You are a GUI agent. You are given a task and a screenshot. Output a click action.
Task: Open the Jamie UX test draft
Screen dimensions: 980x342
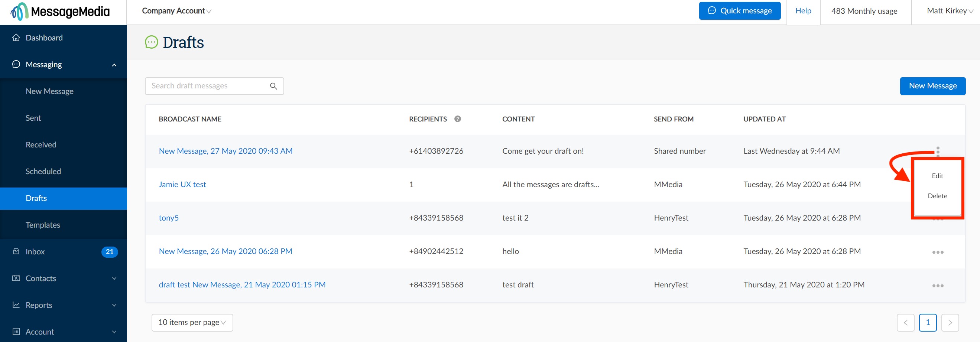(x=182, y=185)
